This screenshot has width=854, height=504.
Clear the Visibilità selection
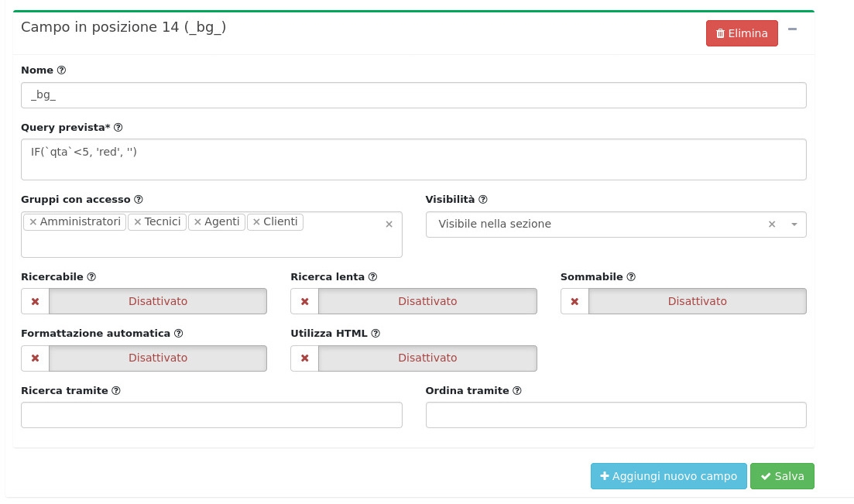tap(772, 225)
